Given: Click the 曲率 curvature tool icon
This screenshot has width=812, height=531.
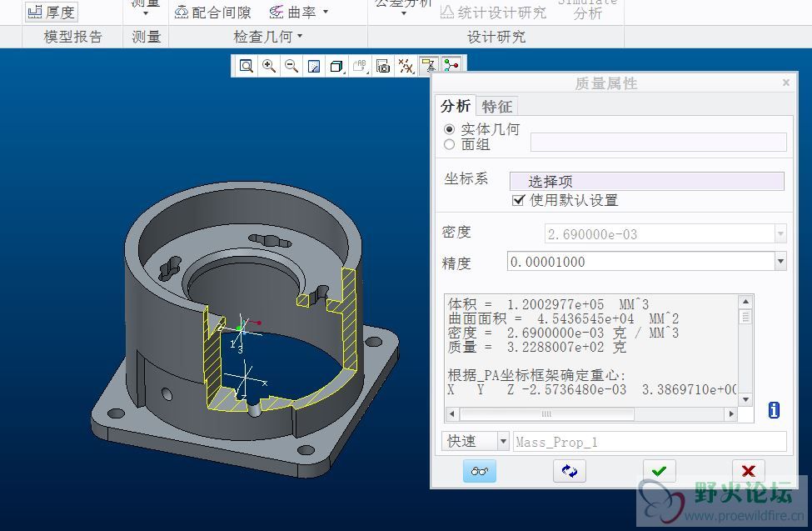Looking at the screenshot, I should tap(276, 12).
